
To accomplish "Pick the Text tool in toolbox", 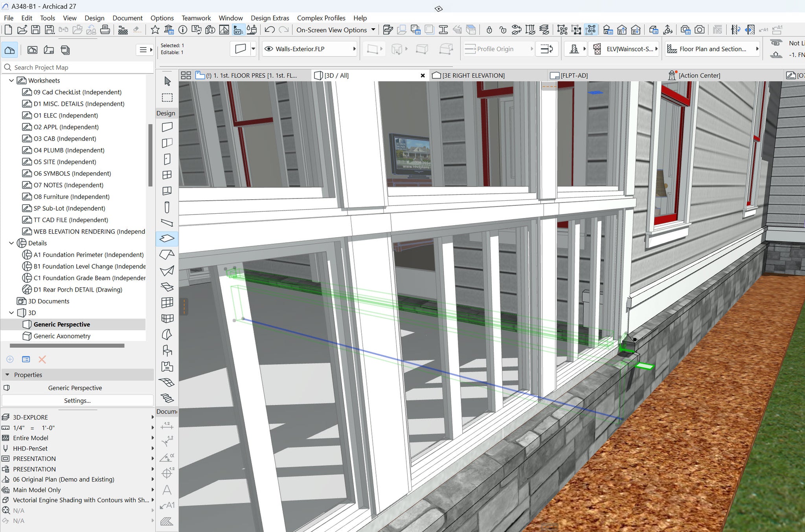I will 167,490.
